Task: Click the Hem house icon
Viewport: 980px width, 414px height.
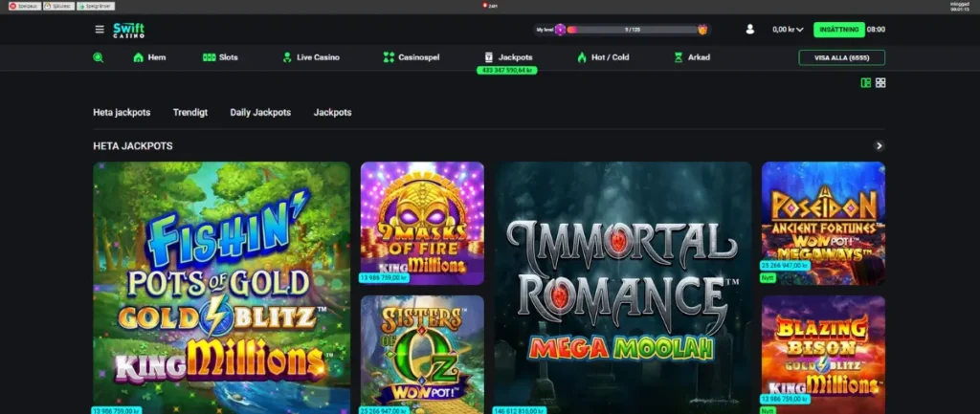Action: (138, 57)
